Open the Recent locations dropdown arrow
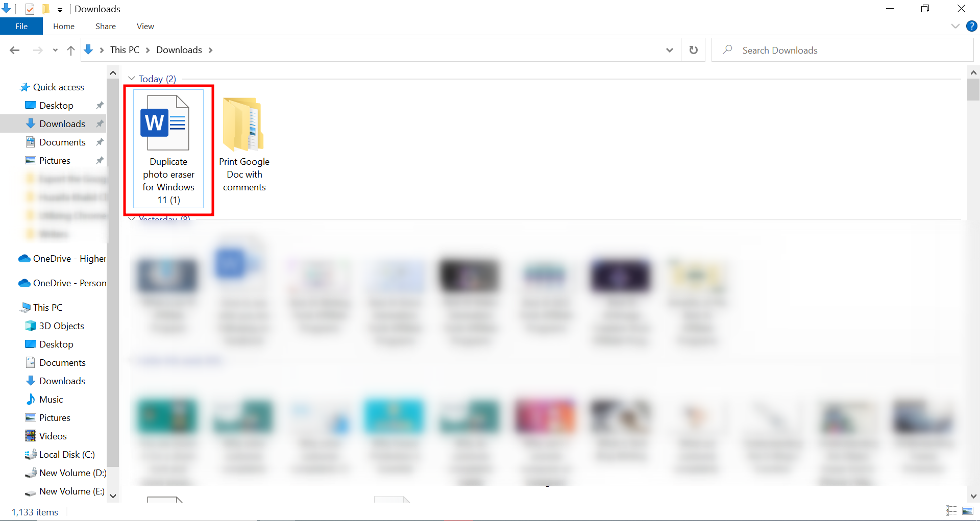 click(x=55, y=50)
